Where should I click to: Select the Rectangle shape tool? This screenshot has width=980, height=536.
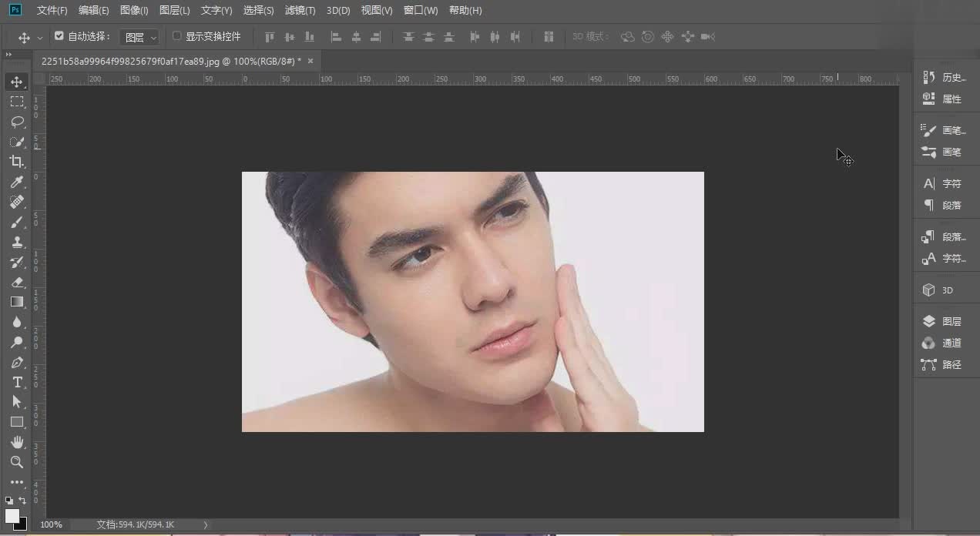click(x=17, y=422)
